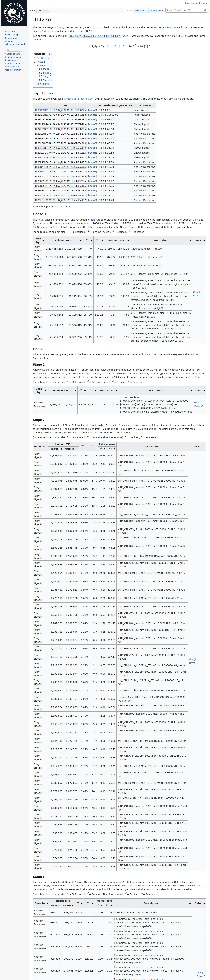Go to Recent changes in sidebar
Screen dimensions: 210x980
coord(12,35)
